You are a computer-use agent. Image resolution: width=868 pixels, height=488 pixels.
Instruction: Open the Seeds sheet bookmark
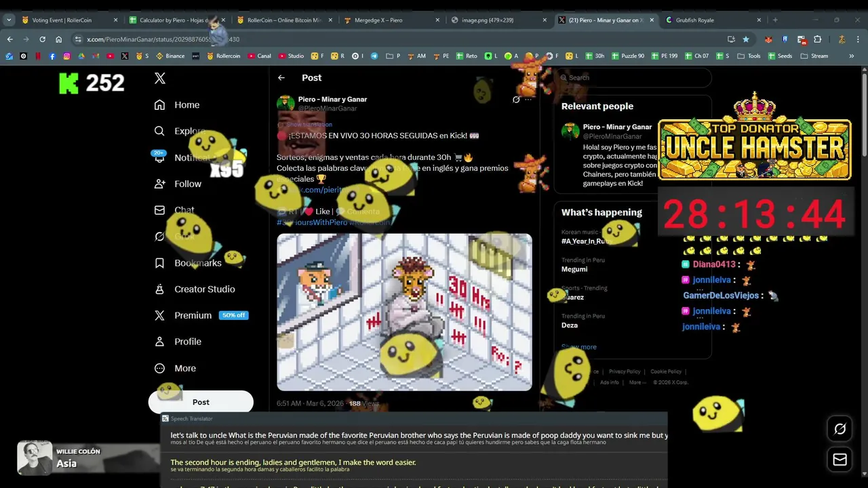[780, 56]
